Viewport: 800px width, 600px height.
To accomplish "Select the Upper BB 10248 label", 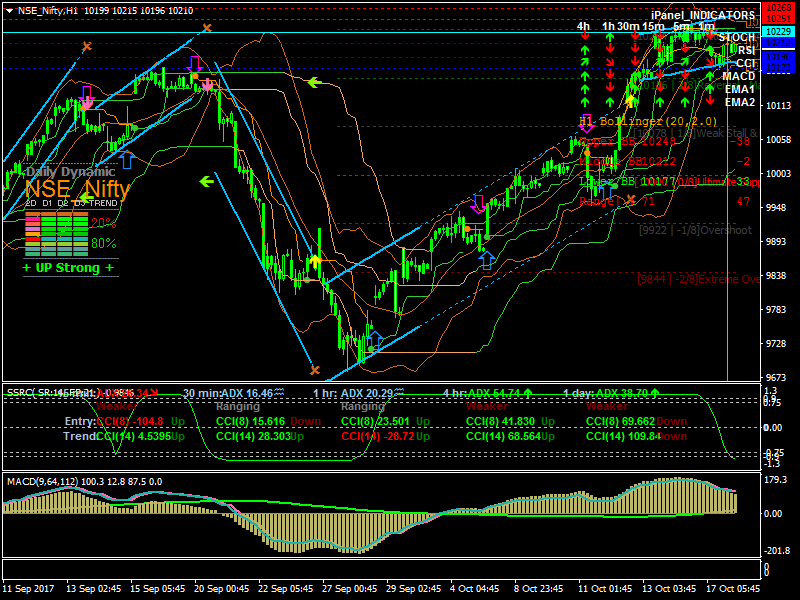I will click(x=628, y=141).
